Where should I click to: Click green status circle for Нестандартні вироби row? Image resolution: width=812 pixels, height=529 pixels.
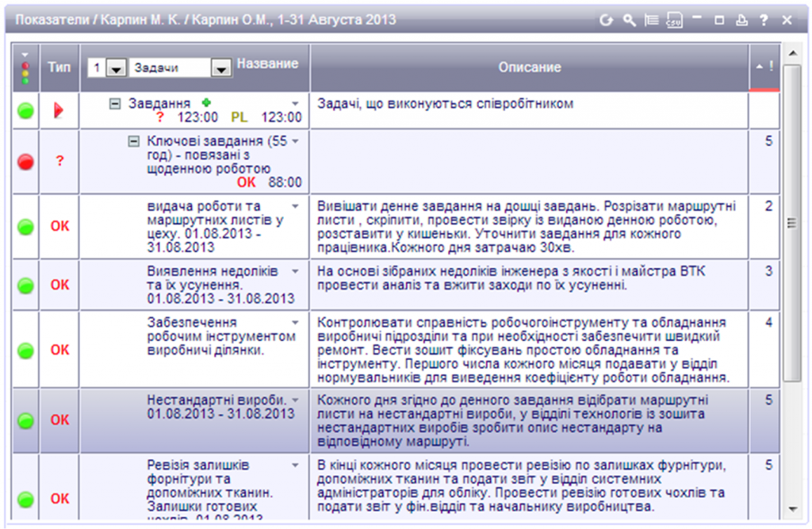point(25,420)
